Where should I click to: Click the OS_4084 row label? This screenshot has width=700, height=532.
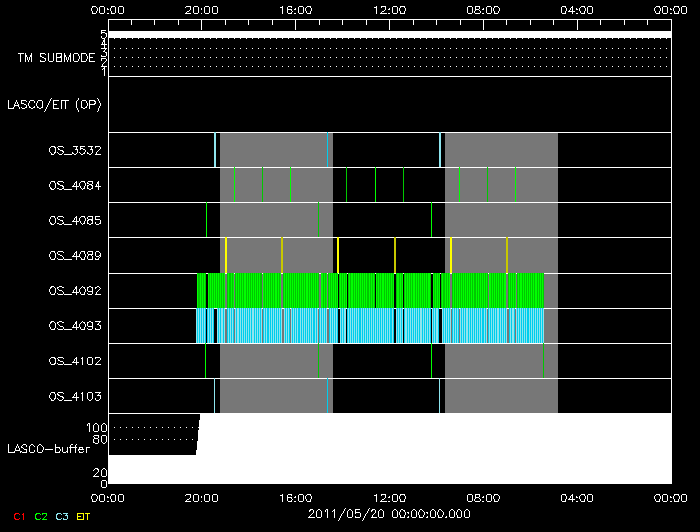[x=75, y=185]
